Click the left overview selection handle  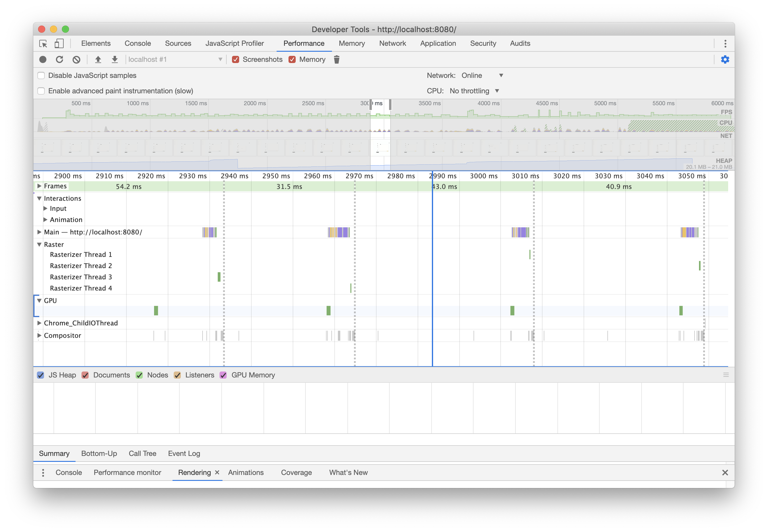[370, 104]
